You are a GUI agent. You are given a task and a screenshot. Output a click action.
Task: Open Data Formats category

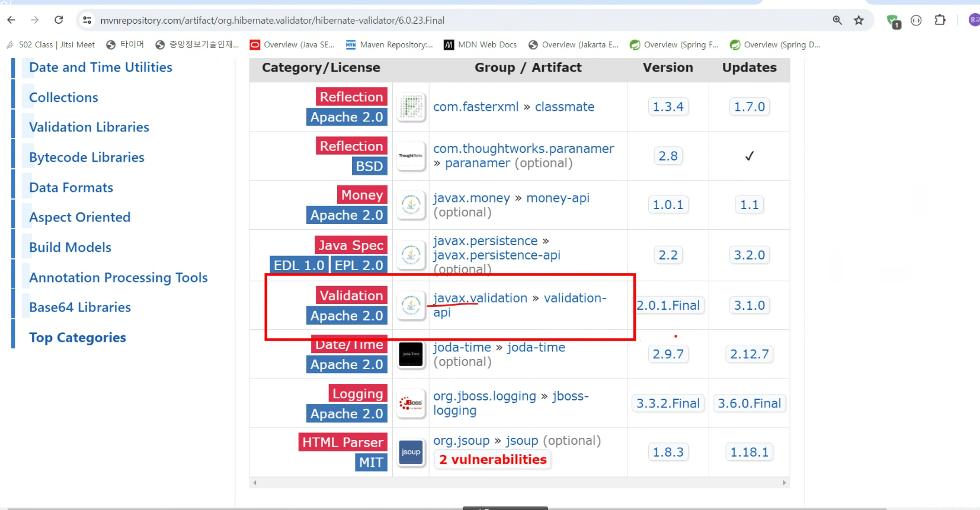71,188
